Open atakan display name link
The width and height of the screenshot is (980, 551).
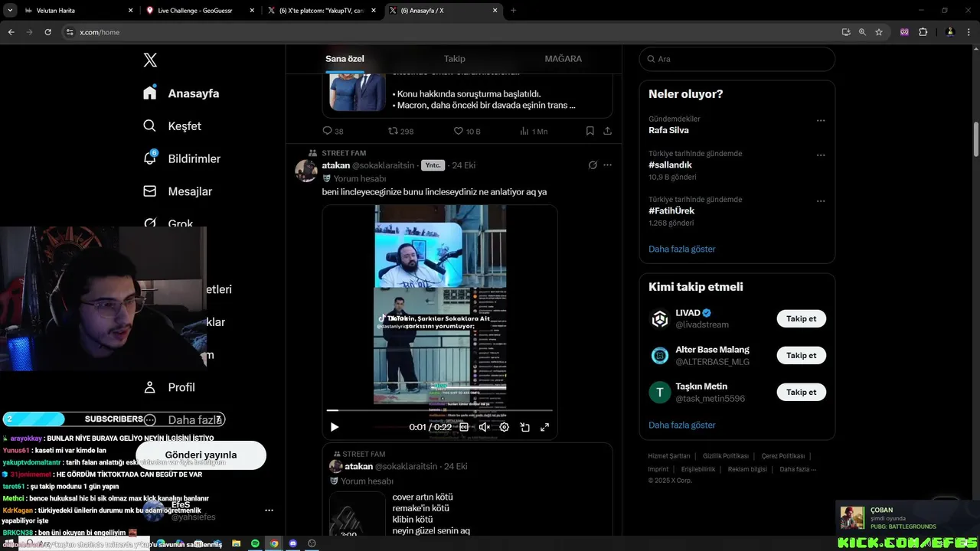pyautogui.click(x=335, y=165)
